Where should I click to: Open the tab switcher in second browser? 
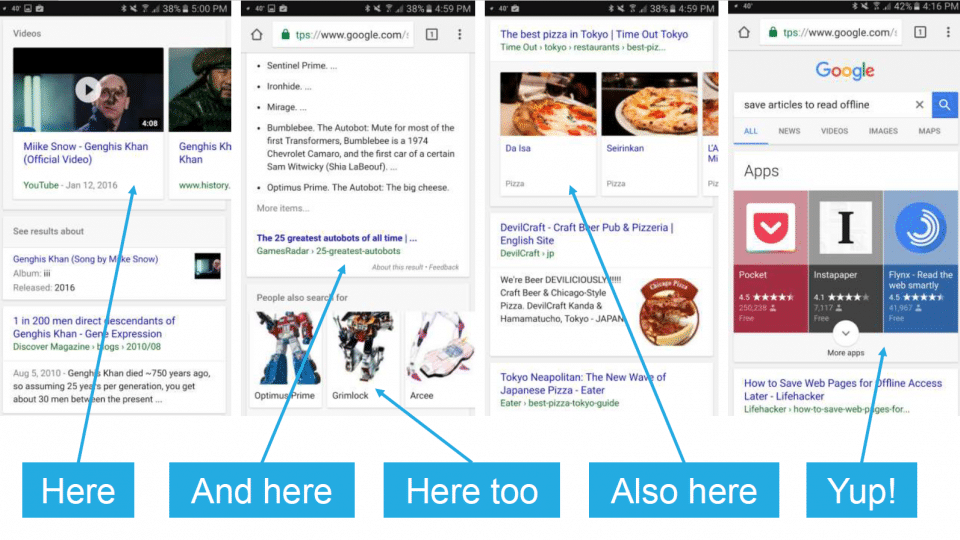pyautogui.click(x=432, y=34)
